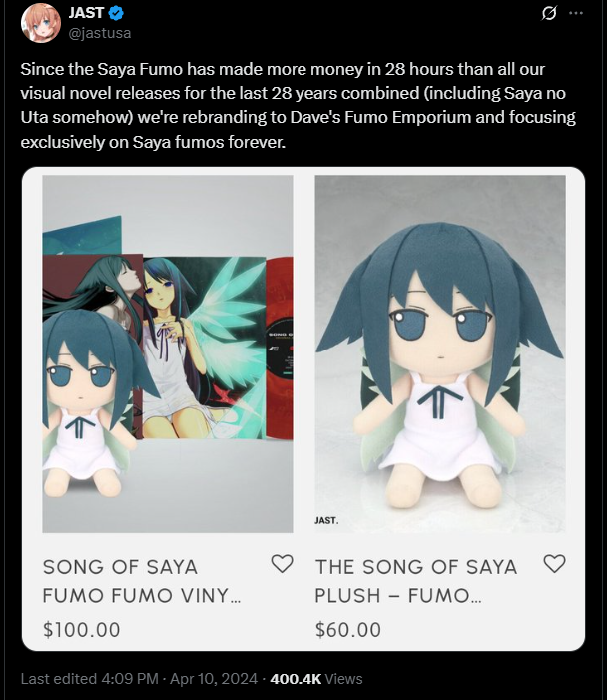Click the JAST. watermark on plush photo
Screen dimensions: 607x700
[326, 520]
